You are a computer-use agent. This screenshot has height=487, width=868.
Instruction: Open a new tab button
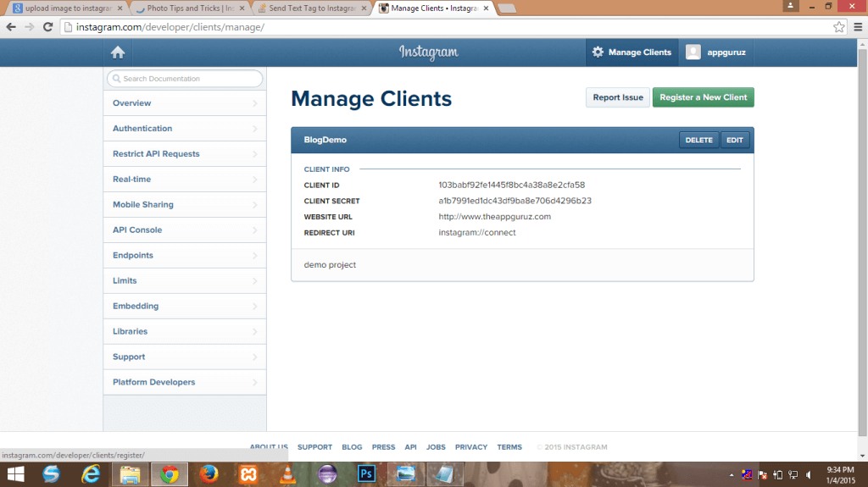507,8
